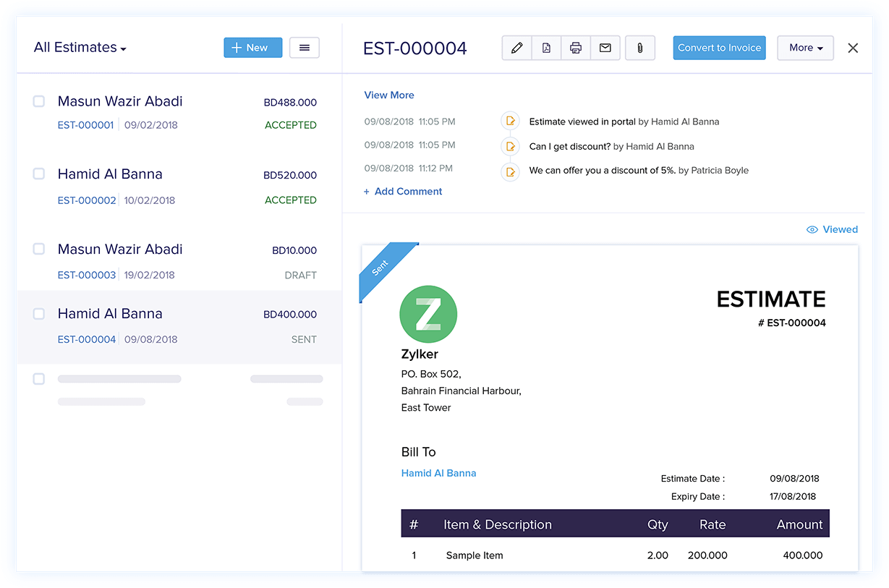889x588 pixels.
Task: Click the SENT status in list
Action: (304, 339)
